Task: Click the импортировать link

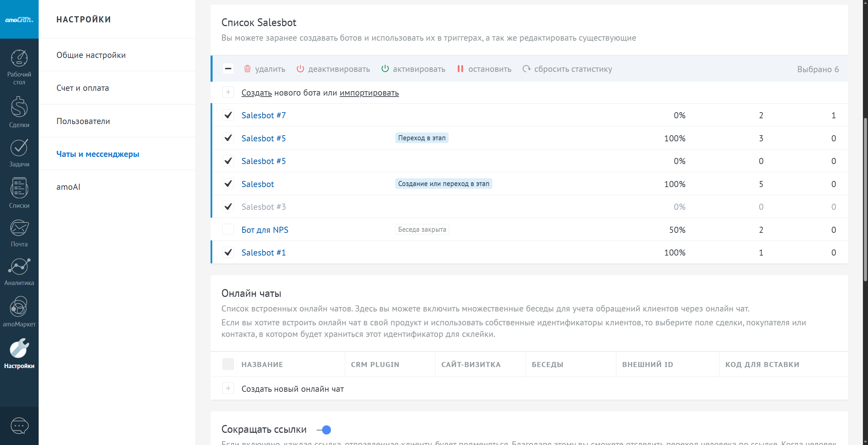Action: [x=369, y=93]
